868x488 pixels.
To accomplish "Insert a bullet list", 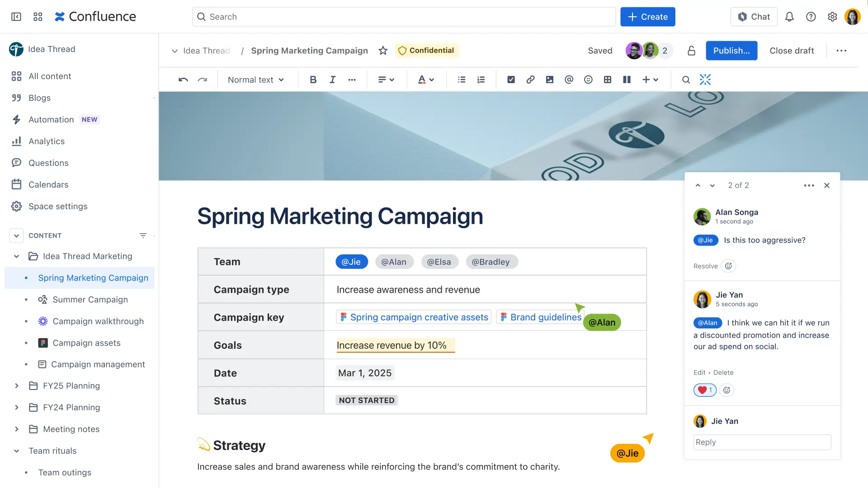I will tap(462, 80).
